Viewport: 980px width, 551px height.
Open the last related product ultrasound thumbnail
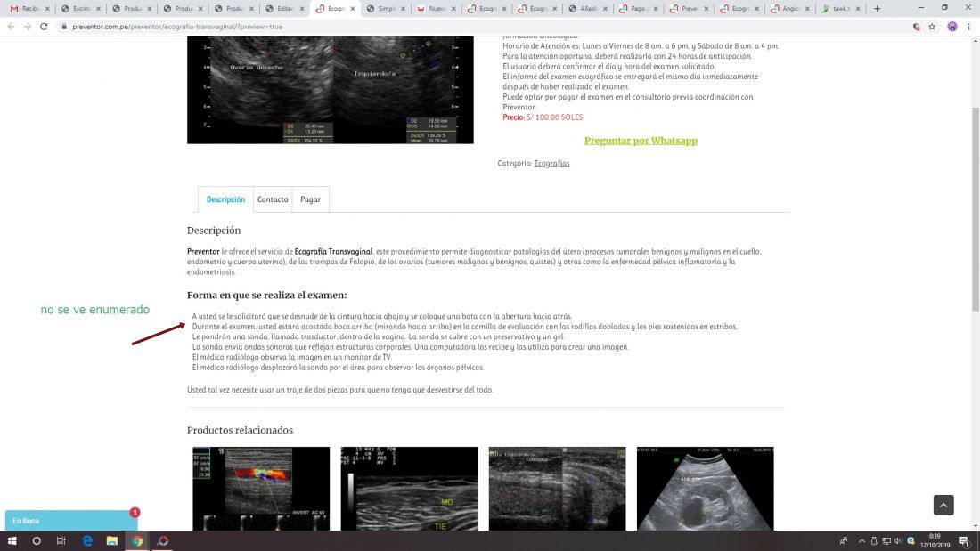point(705,489)
